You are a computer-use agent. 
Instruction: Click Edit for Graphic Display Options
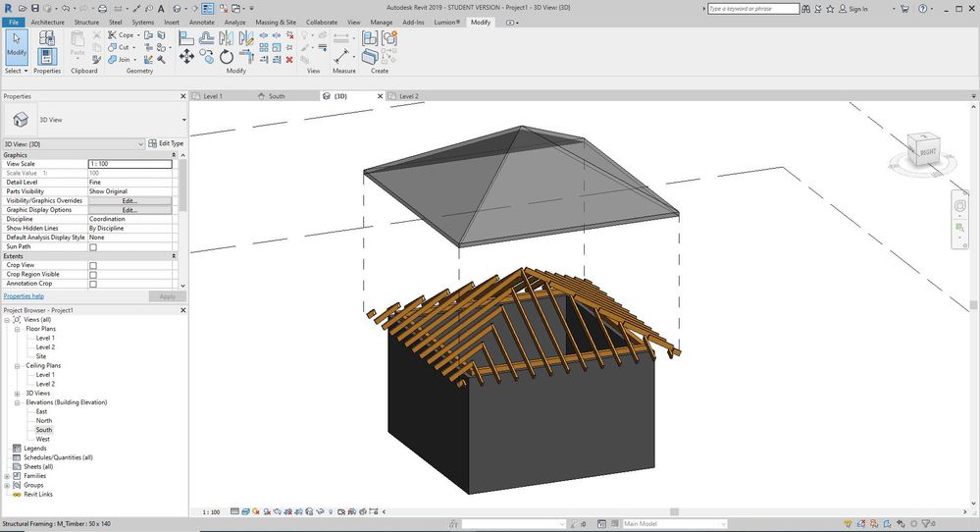[129, 210]
